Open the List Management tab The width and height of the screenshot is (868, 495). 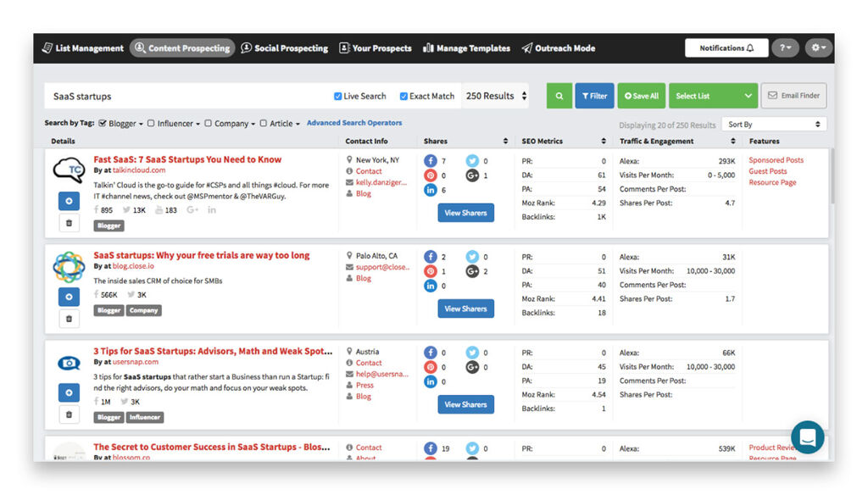tap(82, 48)
